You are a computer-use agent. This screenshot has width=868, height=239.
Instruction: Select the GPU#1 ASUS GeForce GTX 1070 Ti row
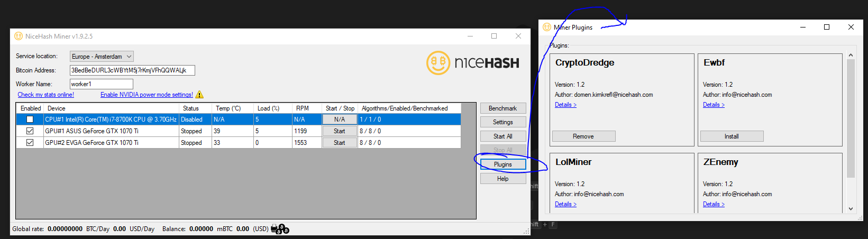coord(239,131)
